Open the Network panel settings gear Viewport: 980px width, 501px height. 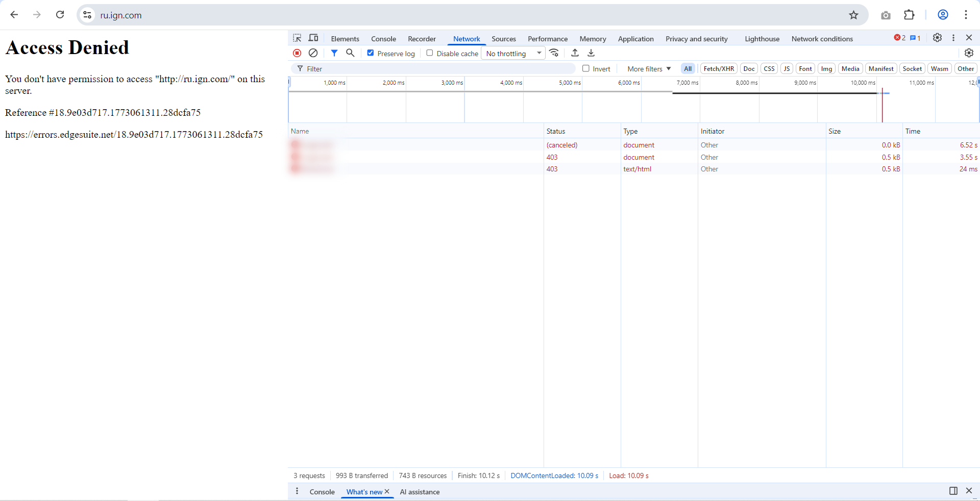click(969, 53)
